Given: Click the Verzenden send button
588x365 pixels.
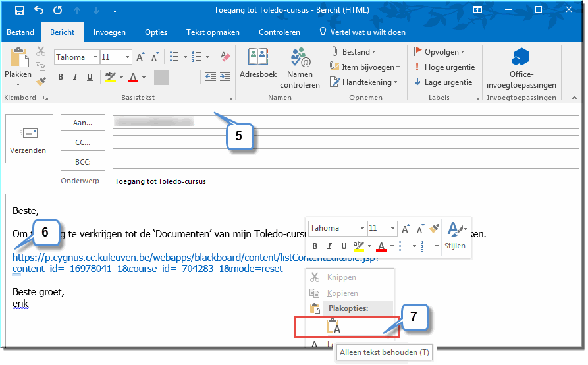Looking at the screenshot, I should [x=29, y=138].
